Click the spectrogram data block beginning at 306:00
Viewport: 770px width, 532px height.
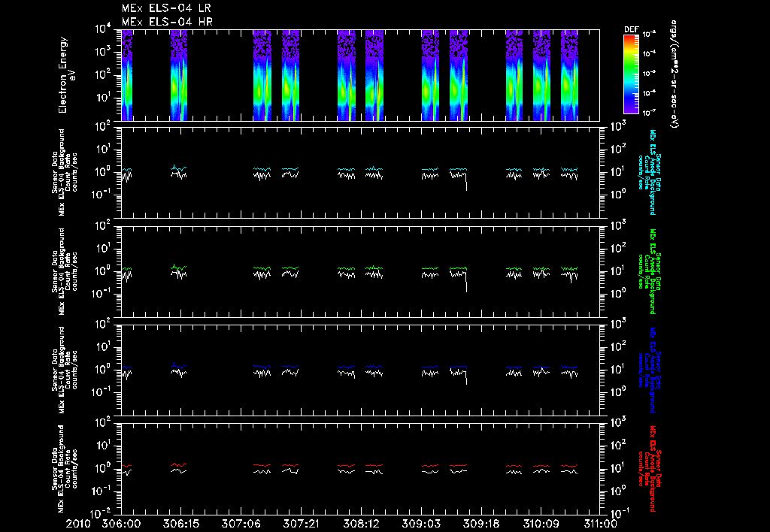coord(126,75)
